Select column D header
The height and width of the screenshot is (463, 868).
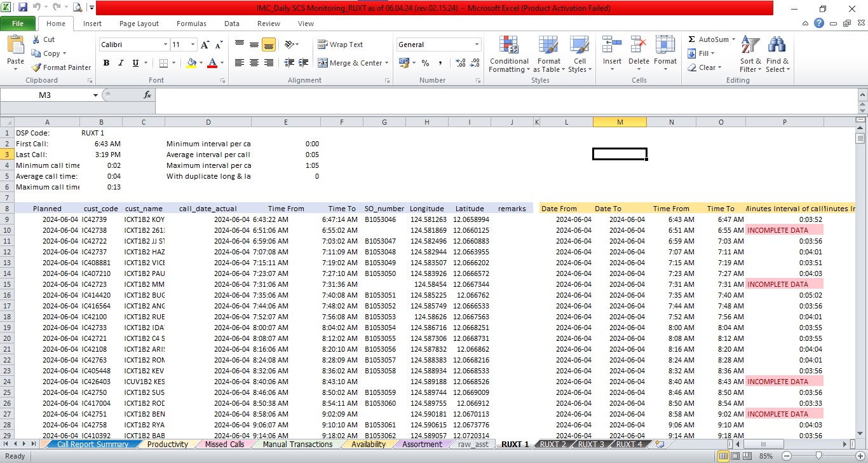click(x=208, y=122)
